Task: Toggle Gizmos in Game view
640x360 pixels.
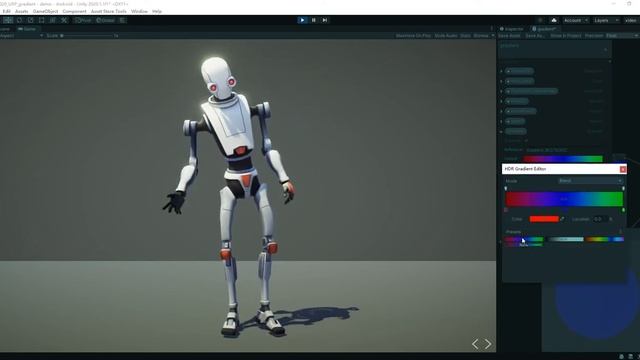Action: click(x=481, y=36)
